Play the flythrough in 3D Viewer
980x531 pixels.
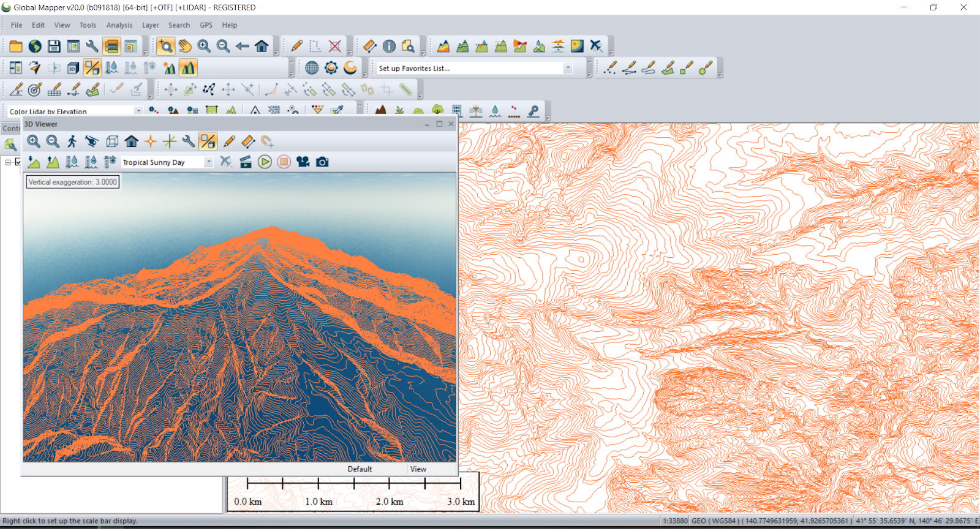tap(265, 162)
